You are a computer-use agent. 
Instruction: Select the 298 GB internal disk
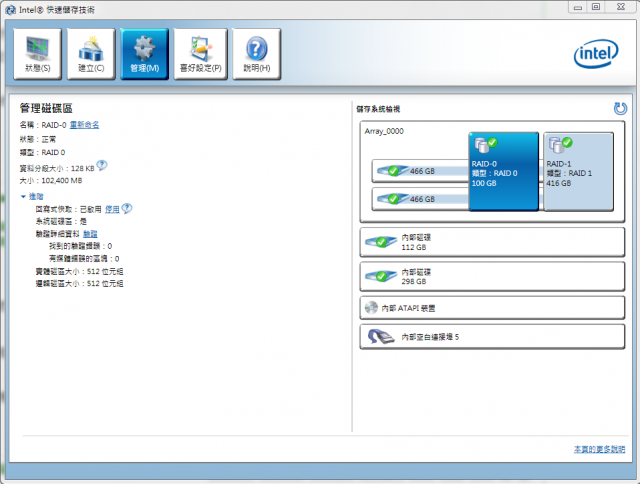[492, 276]
